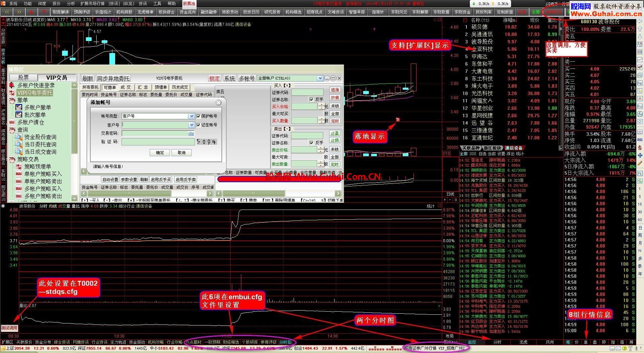Click the hand icon beside 策略交易
Viewport: 644px width, 353px height.
point(12,159)
